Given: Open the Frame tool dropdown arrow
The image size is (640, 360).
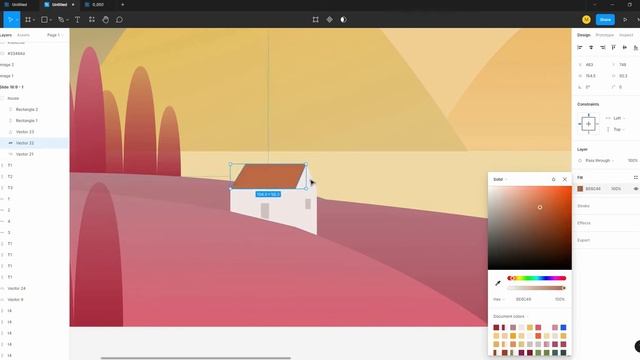Looking at the screenshot, I should coord(33,20).
